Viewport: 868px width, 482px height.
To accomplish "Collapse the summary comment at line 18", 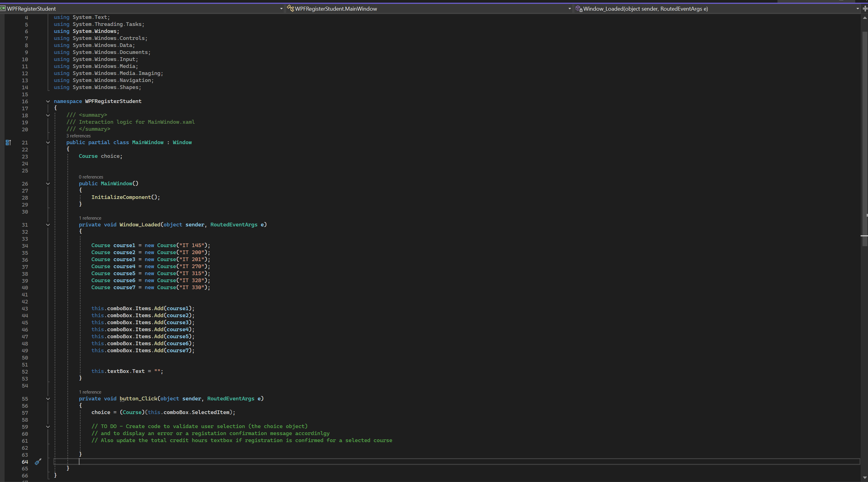I will click(48, 115).
